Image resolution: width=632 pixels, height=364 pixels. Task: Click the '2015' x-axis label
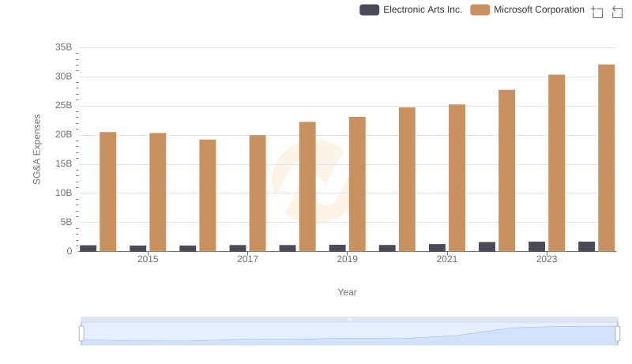[148, 259]
